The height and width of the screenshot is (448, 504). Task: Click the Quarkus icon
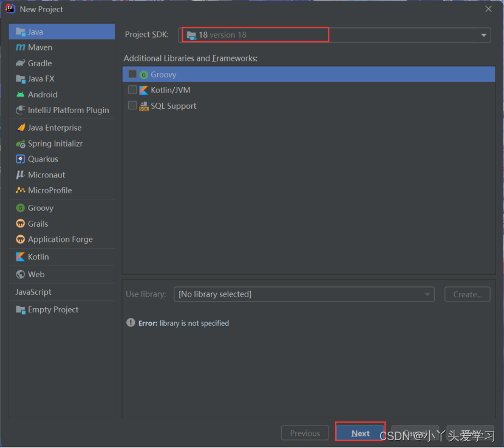tap(21, 159)
